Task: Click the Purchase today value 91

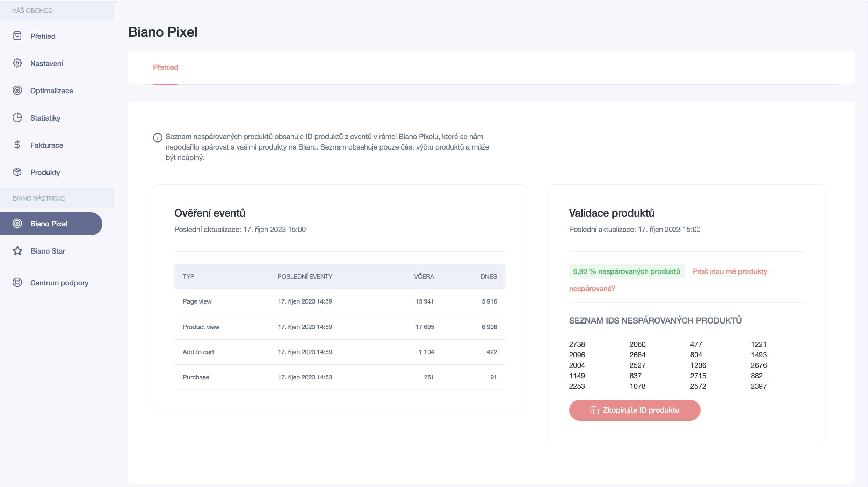Action: coord(493,377)
